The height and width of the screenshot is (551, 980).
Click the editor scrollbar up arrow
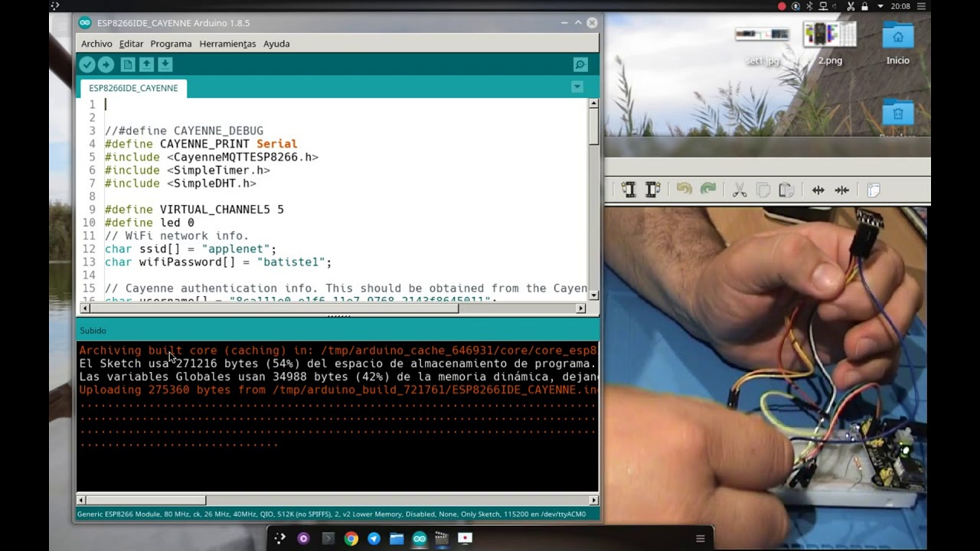593,103
